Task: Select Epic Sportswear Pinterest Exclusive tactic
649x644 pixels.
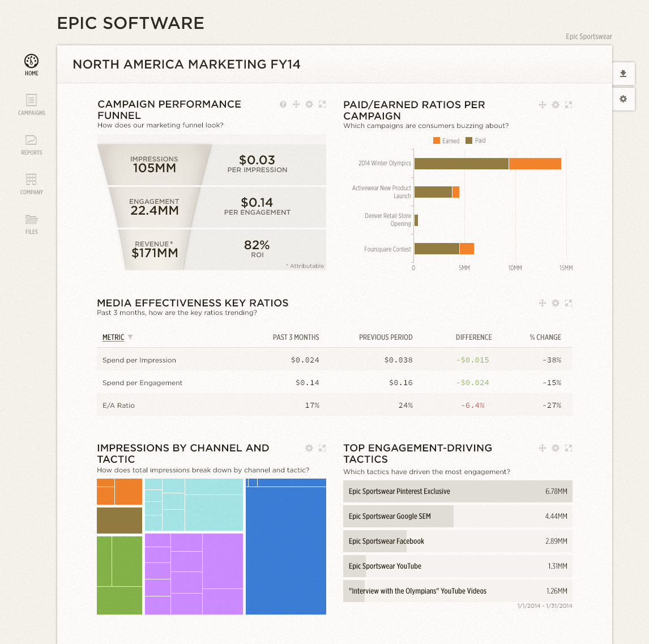Action: pos(458,491)
